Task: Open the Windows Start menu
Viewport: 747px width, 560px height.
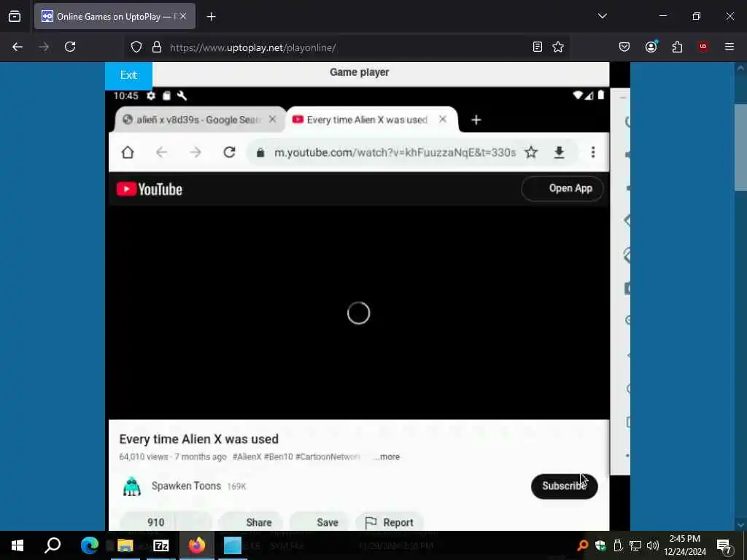Action: (x=18, y=545)
